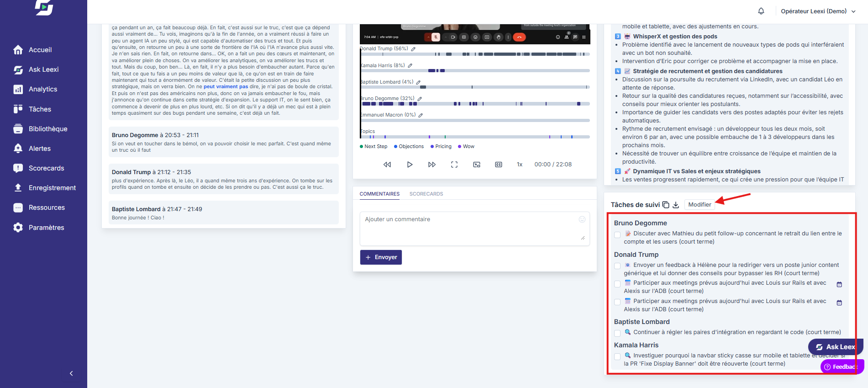Change the 1x playback speed
This screenshot has height=388, width=868.
point(520,165)
